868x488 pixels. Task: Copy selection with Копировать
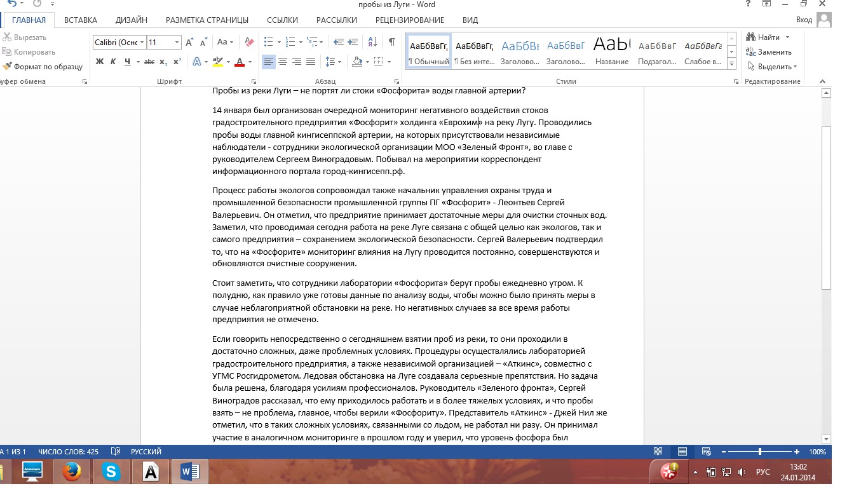pos(29,52)
